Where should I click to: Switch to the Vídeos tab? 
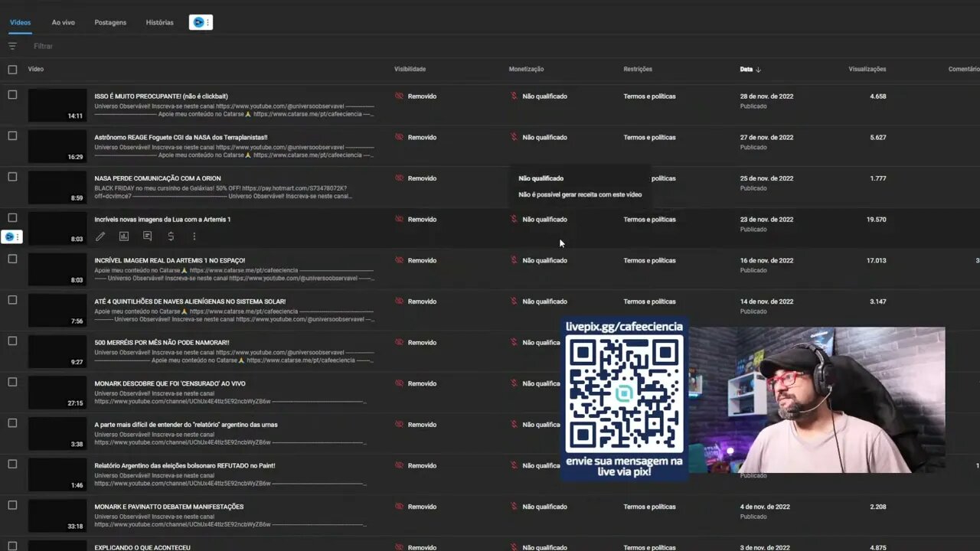pos(21,22)
